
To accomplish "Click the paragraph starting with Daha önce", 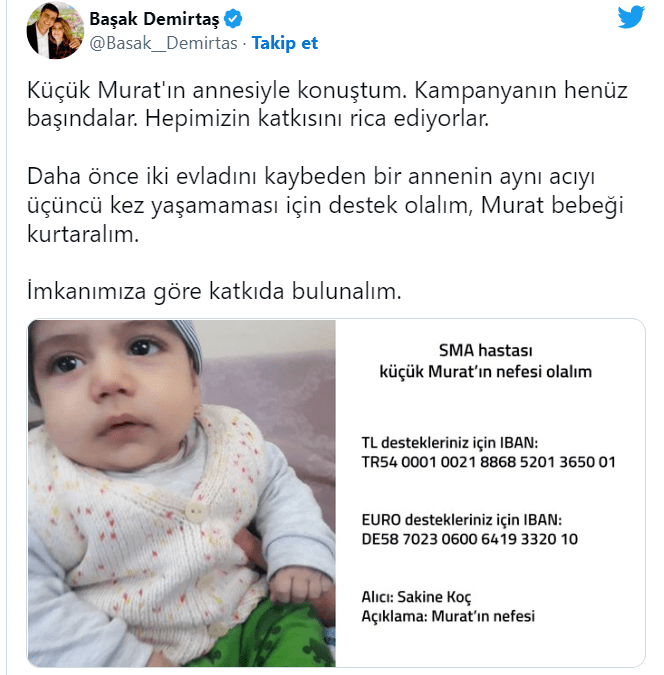I will pos(326,205).
